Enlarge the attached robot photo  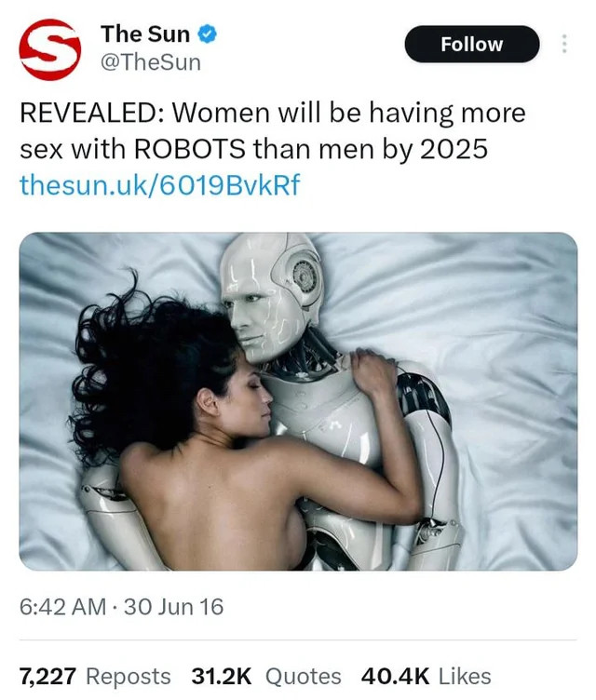click(298, 401)
